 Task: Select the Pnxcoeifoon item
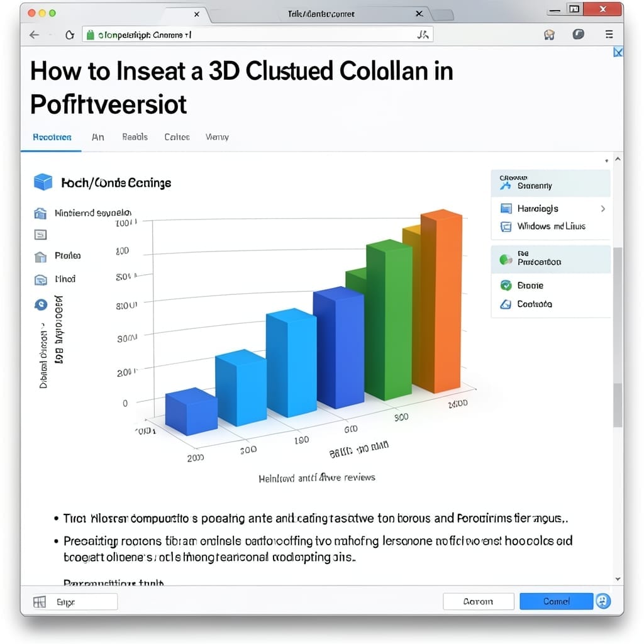coord(550,259)
